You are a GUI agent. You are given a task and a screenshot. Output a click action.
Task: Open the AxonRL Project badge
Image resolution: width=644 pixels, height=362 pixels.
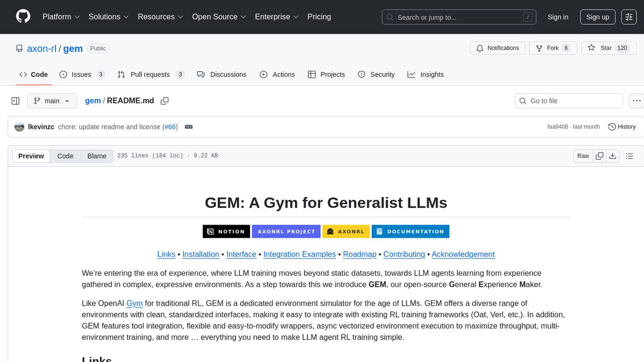[286, 231]
